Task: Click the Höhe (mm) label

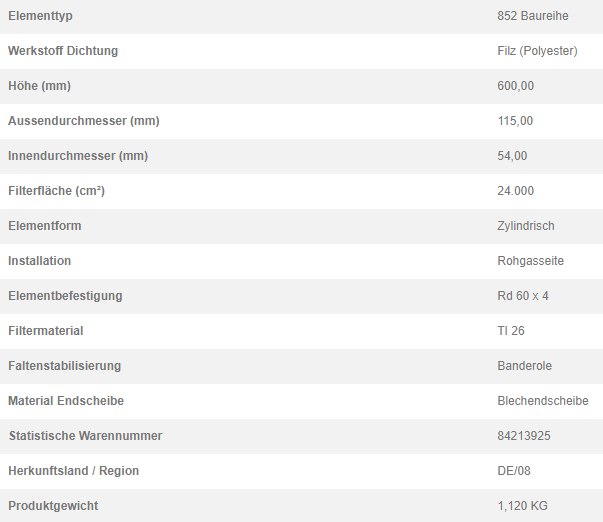Action: [x=40, y=86]
